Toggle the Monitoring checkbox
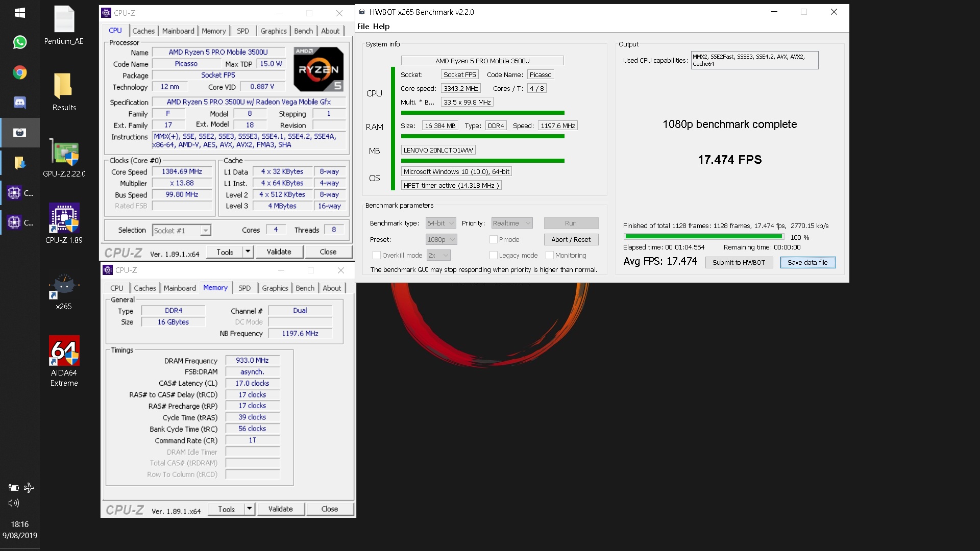Viewport: 980px width, 551px height. coord(550,255)
